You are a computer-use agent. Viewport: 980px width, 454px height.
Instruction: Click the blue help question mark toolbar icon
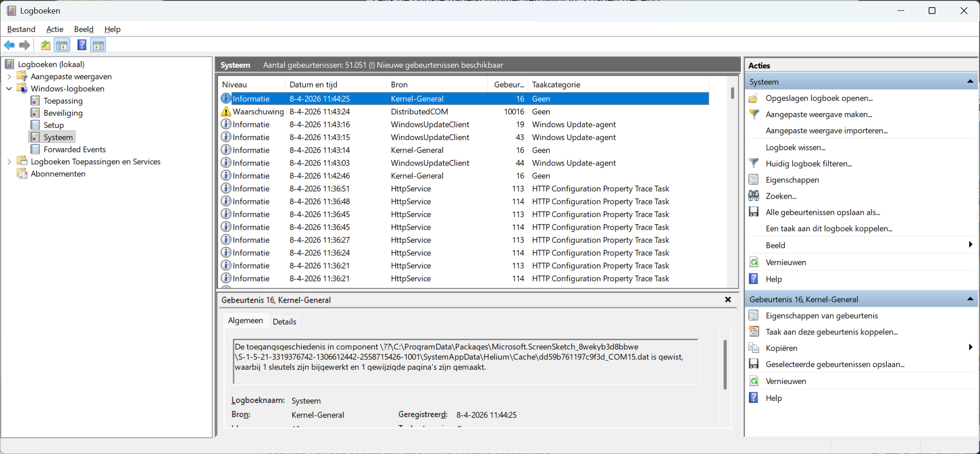[82, 45]
